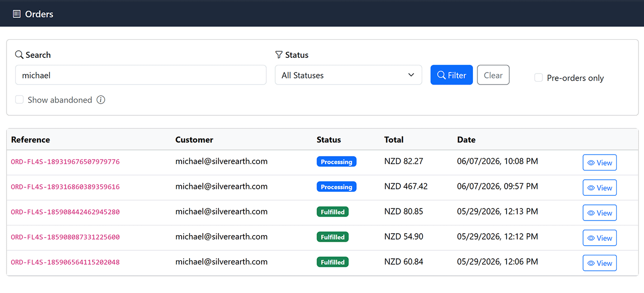View order totaling NZD 80.85
Screen dimensions: 644x293
tap(600, 213)
